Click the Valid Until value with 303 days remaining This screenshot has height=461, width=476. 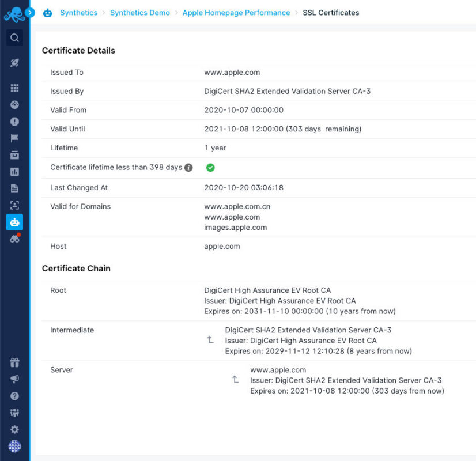[x=282, y=129]
